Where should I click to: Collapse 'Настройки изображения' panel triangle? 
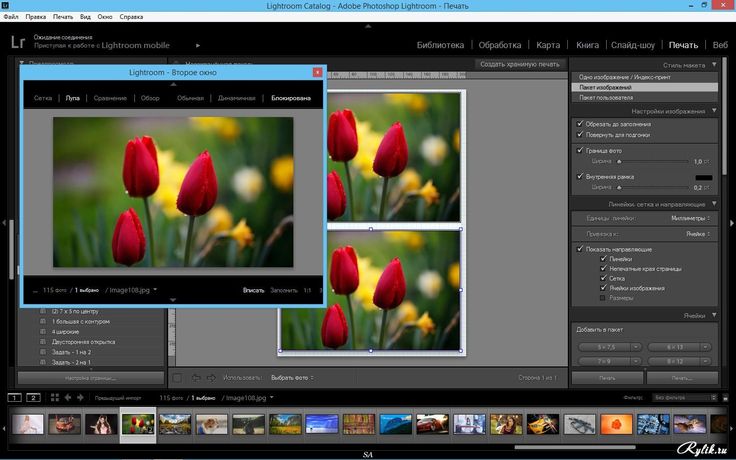pyautogui.click(x=714, y=111)
